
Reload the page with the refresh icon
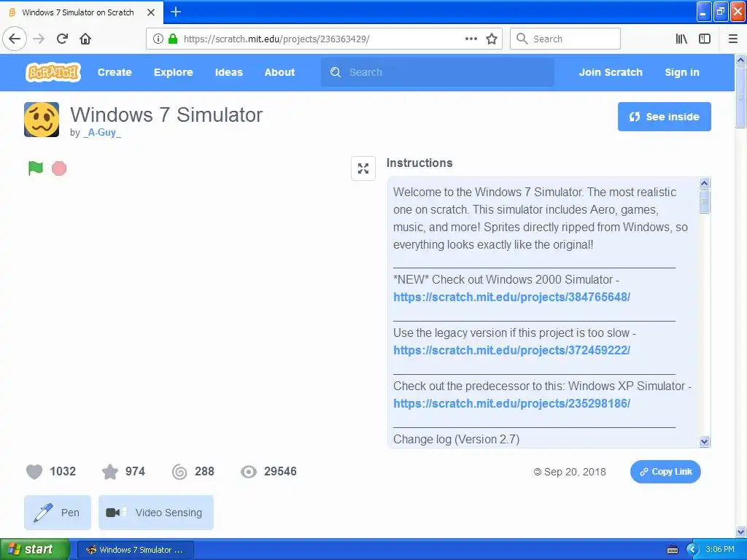tap(63, 39)
